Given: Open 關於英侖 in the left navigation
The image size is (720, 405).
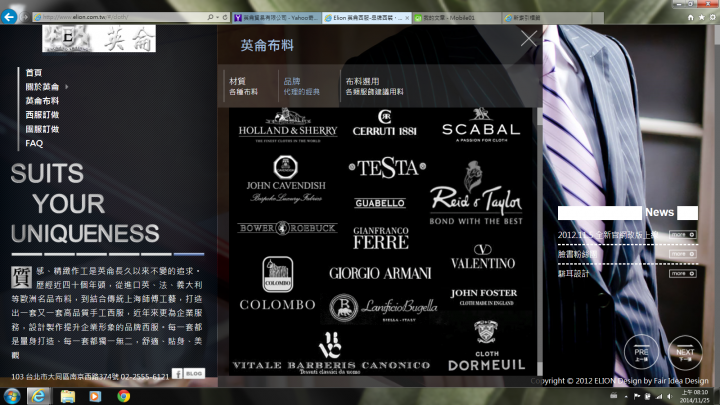Looking at the screenshot, I should click(x=42, y=87).
